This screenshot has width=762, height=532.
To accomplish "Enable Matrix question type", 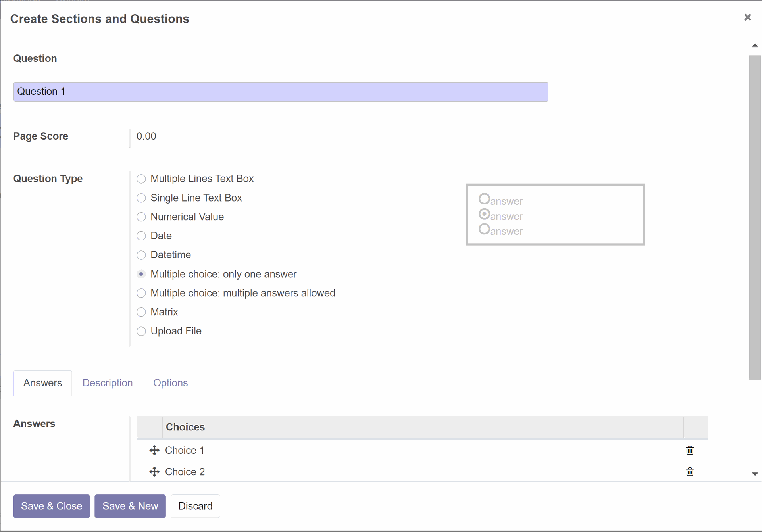I will (141, 312).
